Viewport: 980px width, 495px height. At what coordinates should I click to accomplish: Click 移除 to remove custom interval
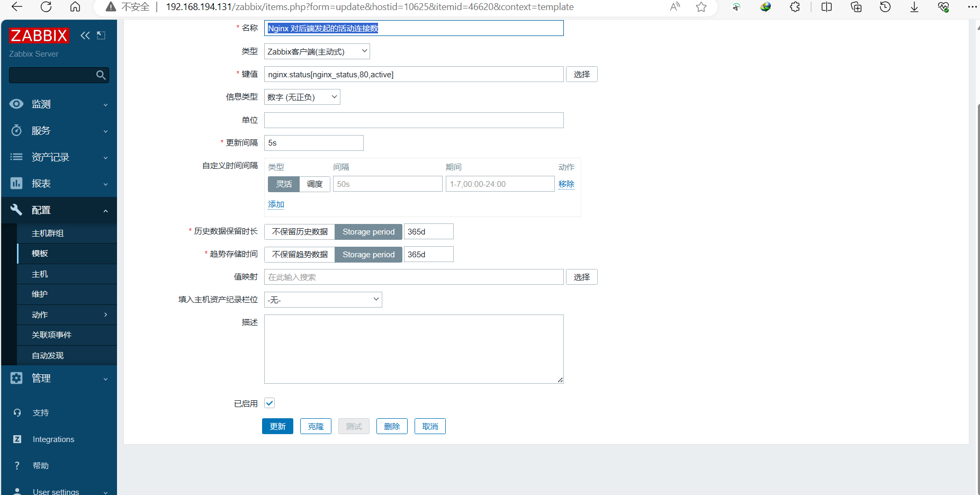coord(567,184)
